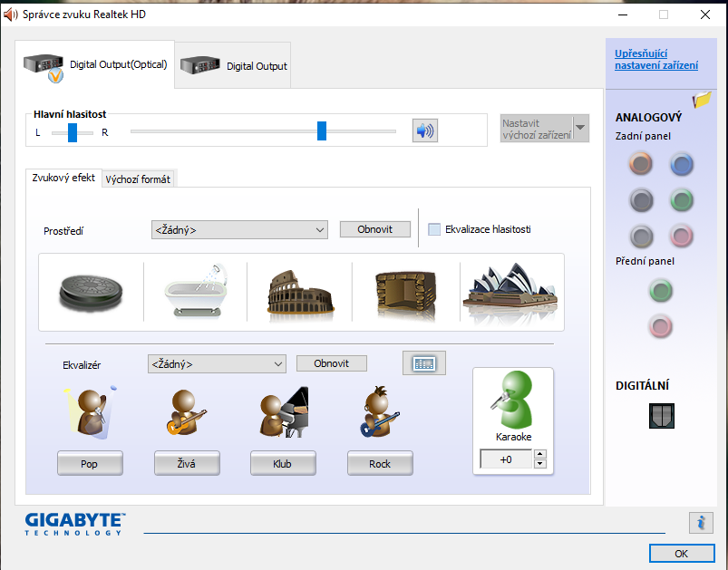Click the L-R balance slider handle
The image size is (728, 570).
[73, 132]
